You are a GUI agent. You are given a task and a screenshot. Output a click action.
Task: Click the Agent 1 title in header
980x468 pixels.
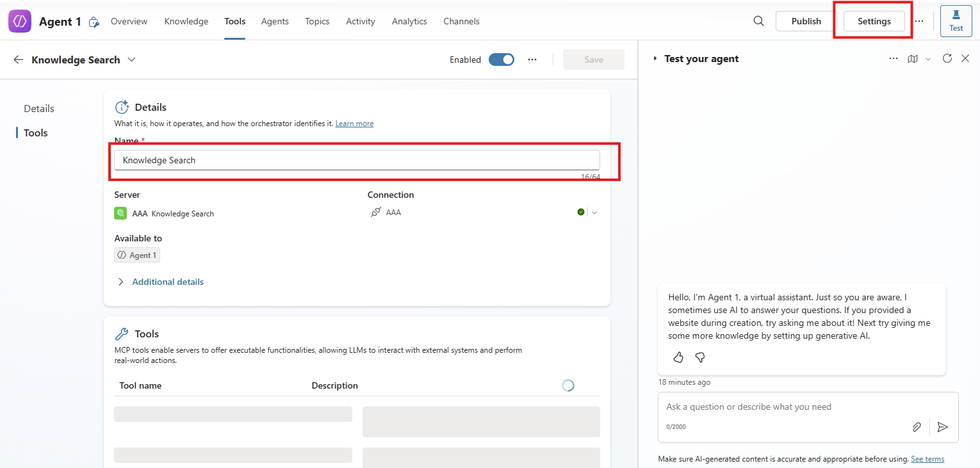[60, 21]
